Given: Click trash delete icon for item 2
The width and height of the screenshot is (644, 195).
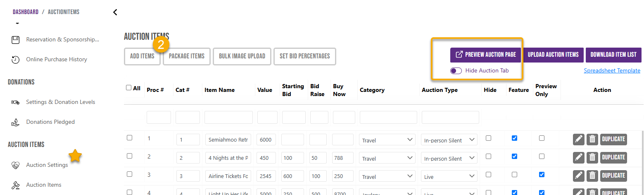Looking at the screenshot, I should pos(592,158).
